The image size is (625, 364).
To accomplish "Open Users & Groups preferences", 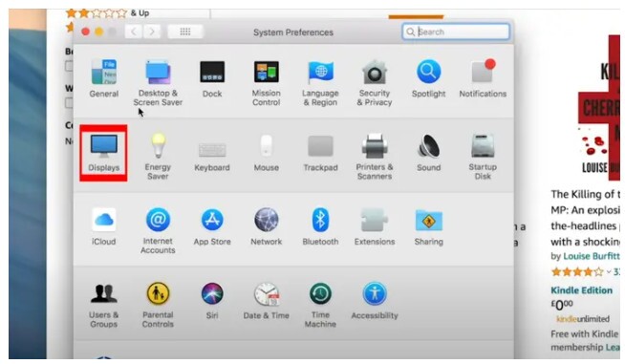I will click(103, 305).
